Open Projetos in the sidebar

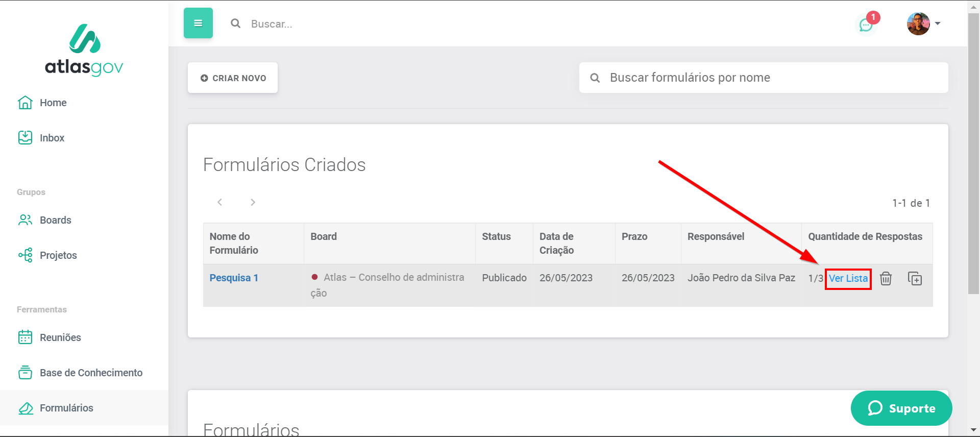(58, 255)
